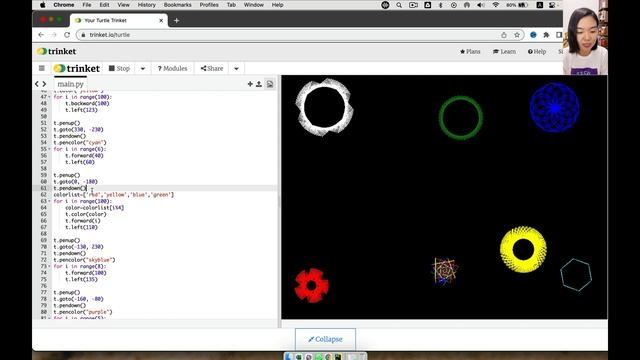Open the Edit menu
The image size is (640, 360).
(104, 5)
